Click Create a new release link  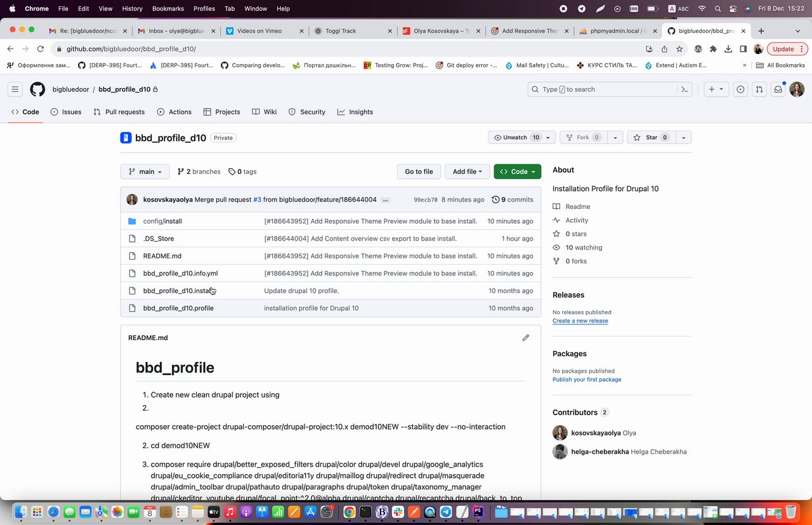(x=580, y=321)
